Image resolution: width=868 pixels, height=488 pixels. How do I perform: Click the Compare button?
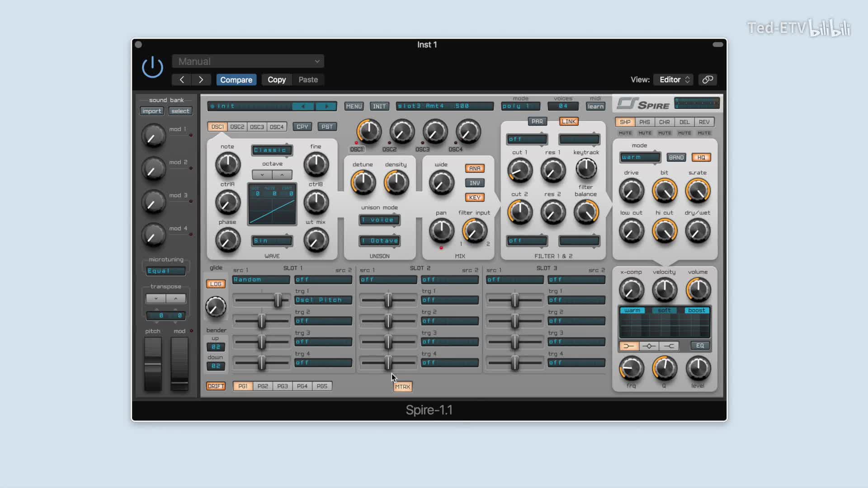click(236, 80)
